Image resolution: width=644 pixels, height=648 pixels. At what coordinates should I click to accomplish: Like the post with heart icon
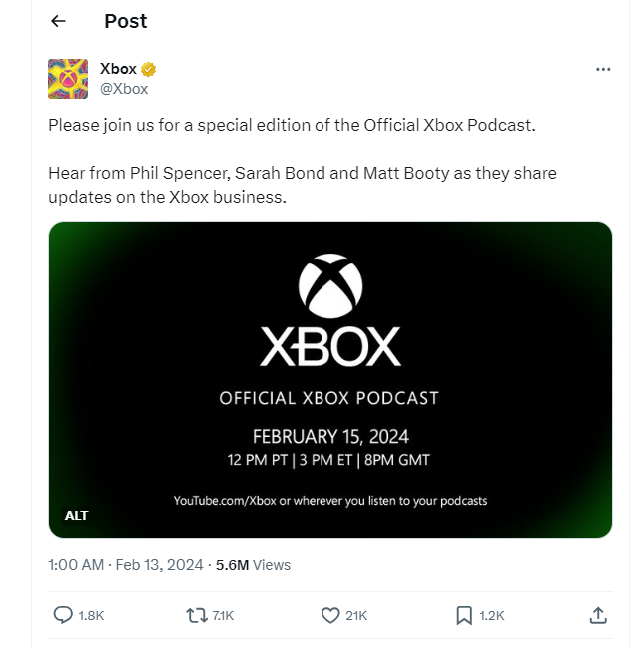pyautogui.click(x=330, y=615)
